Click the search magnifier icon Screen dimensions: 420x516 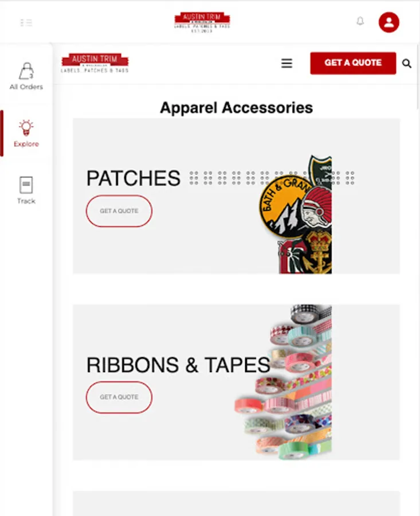click(407, 63)
